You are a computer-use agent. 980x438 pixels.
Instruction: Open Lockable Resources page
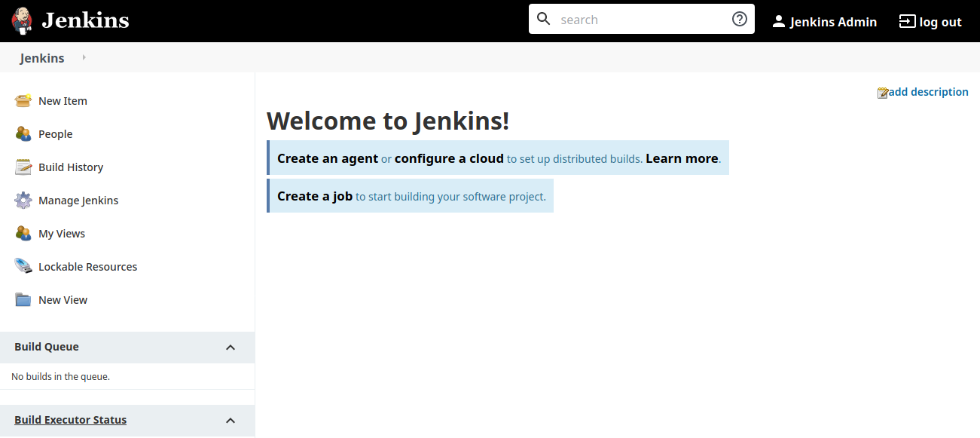point(88,267)
